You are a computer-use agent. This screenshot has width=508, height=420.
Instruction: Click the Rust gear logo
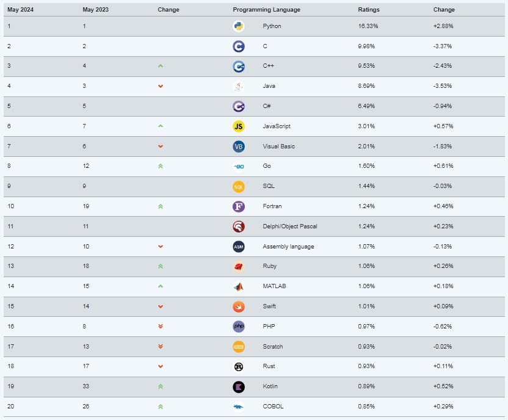[x=239, y=366]
